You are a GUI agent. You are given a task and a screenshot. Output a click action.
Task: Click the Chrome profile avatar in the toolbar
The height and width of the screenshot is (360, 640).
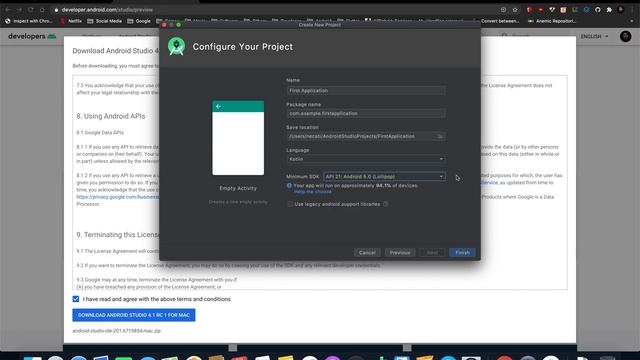tap(621, 9)
